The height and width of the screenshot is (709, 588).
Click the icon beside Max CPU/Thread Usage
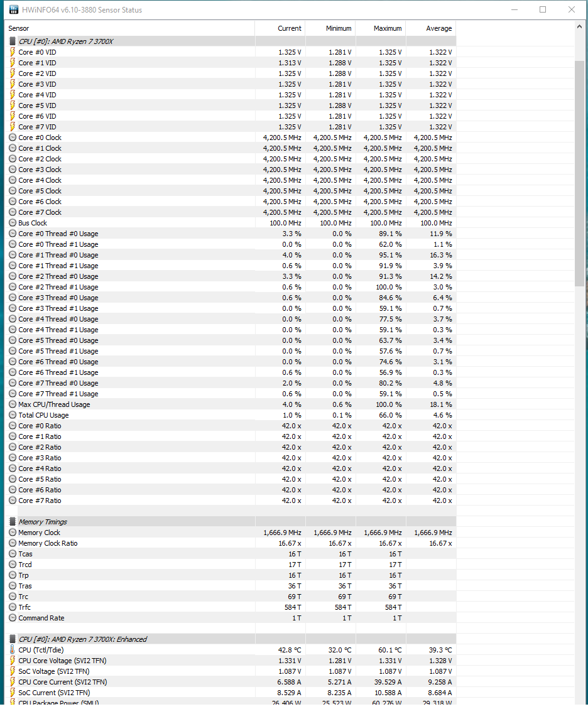[x=13, y=404]
